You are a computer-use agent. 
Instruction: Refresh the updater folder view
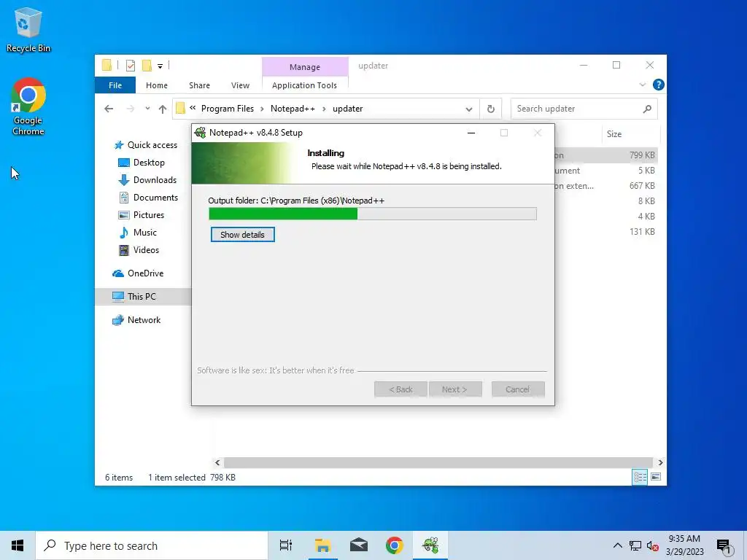pyautogui.click(x=491, y=109)
